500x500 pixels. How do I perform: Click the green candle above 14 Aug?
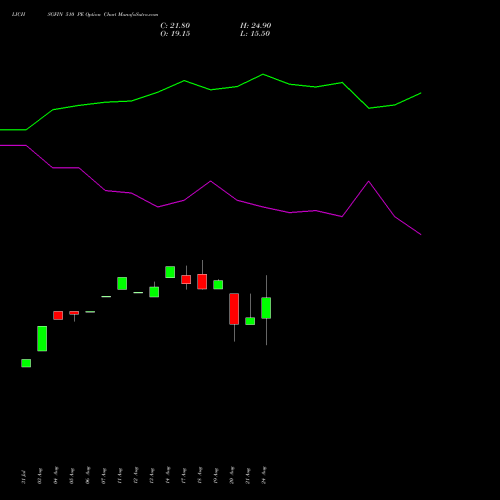(x=170, y=272)
